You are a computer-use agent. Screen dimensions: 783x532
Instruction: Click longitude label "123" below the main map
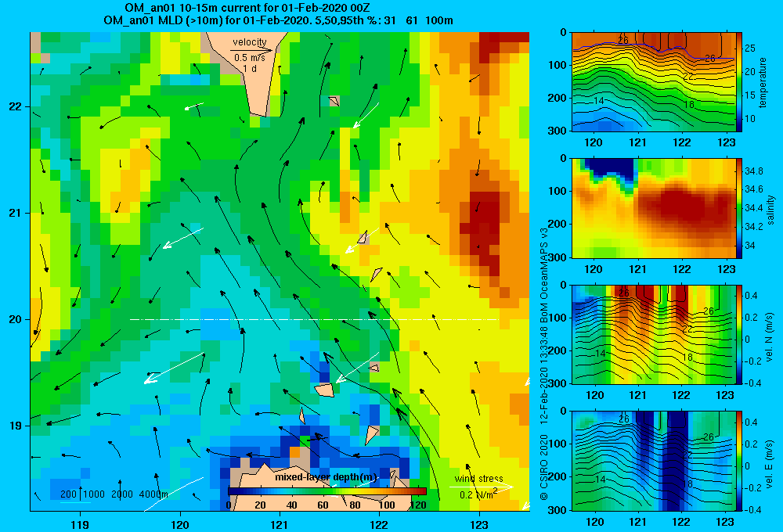point(479,524)
